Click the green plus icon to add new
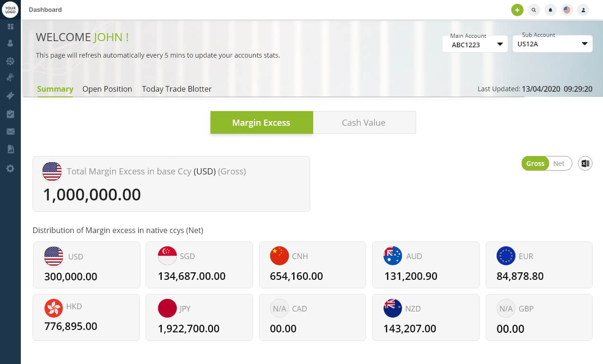Screen dimensions: 603x364 517,9
